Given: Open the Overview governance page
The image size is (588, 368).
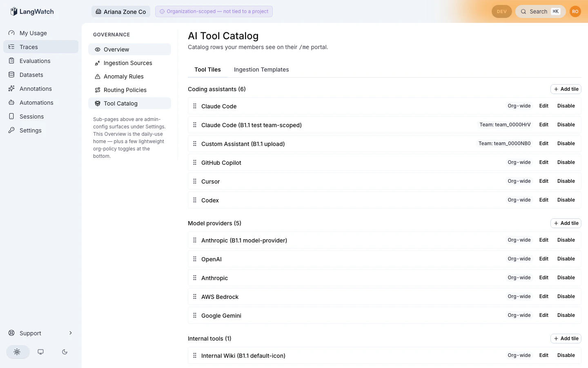Looking at the screenshot, I should [x=129, y=49].
